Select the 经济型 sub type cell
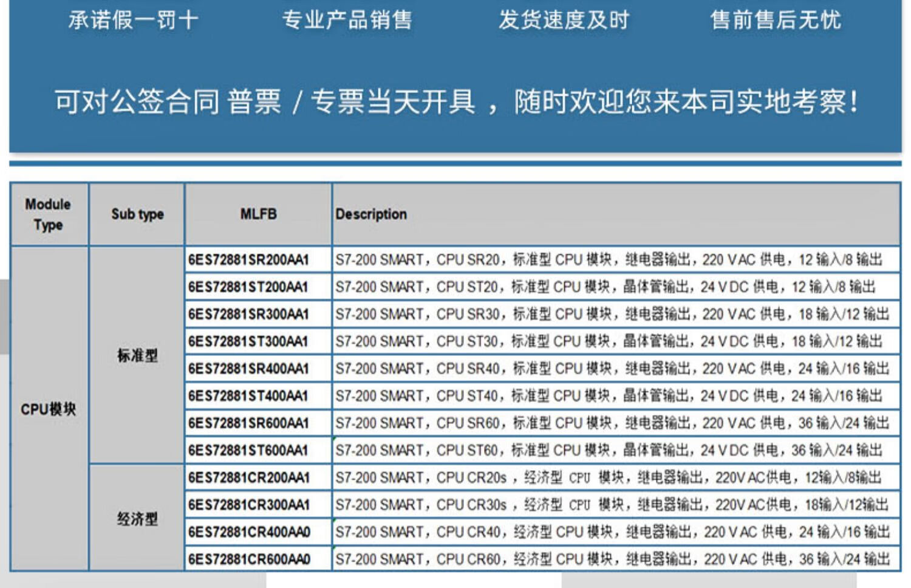The height and width of the screenshot is (588, 911). point(137,519)
